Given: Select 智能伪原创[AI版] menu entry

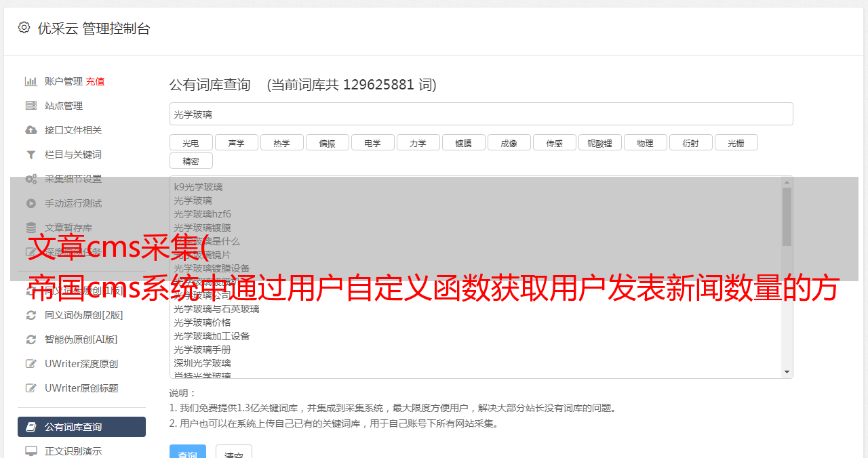Looking at the screenshot, I should 81,339.
